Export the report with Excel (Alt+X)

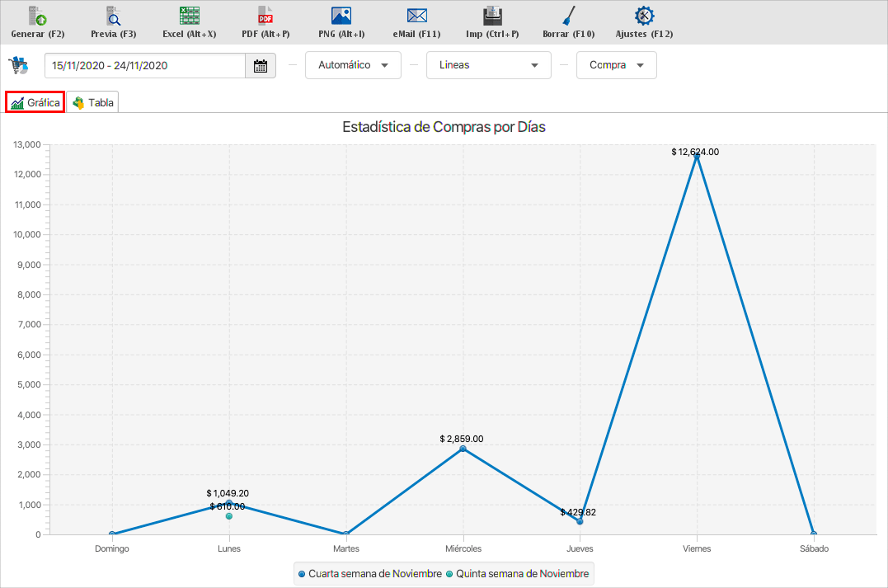click(190, 16)
